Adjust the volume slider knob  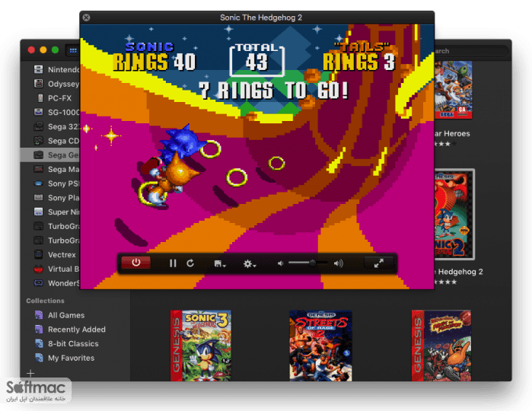coord(312,263)
